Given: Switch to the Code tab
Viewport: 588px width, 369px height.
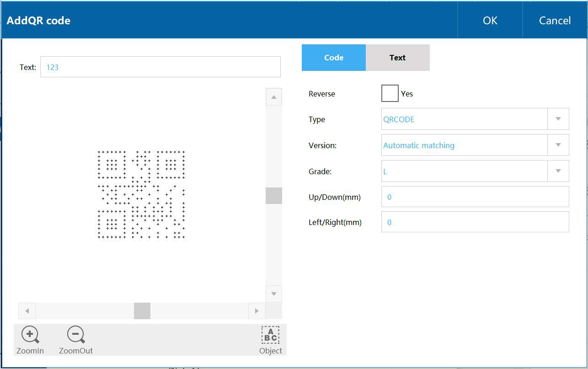Looking at the screenshot, I should (334, 58).
